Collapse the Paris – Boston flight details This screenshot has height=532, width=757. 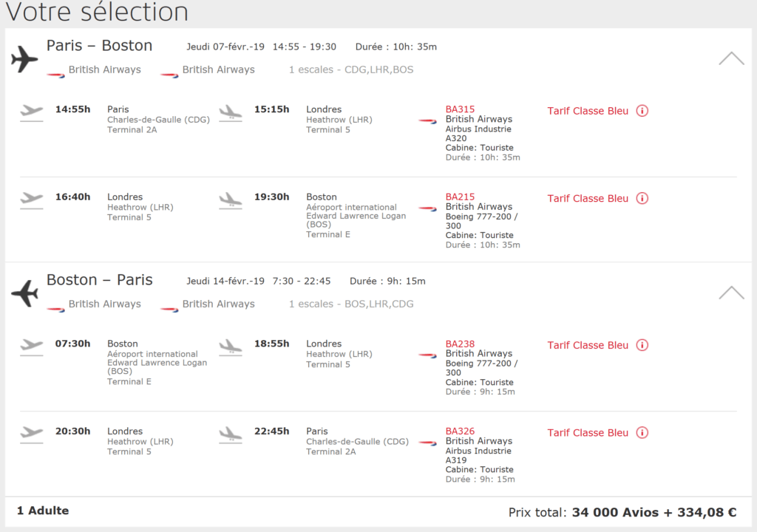[x=731, y=58]
